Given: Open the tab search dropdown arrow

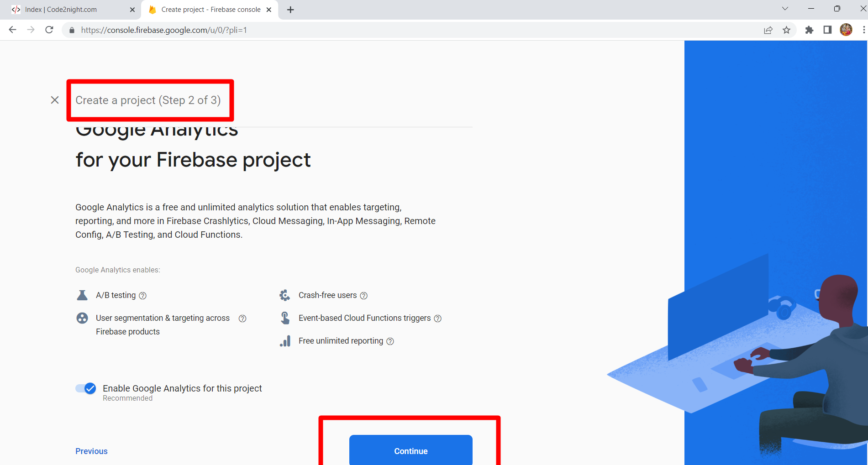Looking at the screenshot, I should click(785, 9).
